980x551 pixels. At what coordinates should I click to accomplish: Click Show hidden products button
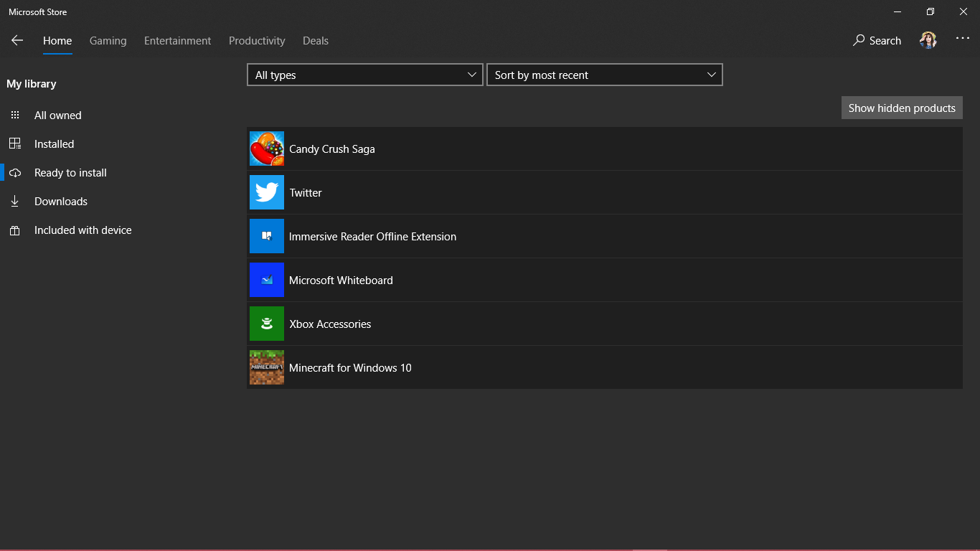902,108
